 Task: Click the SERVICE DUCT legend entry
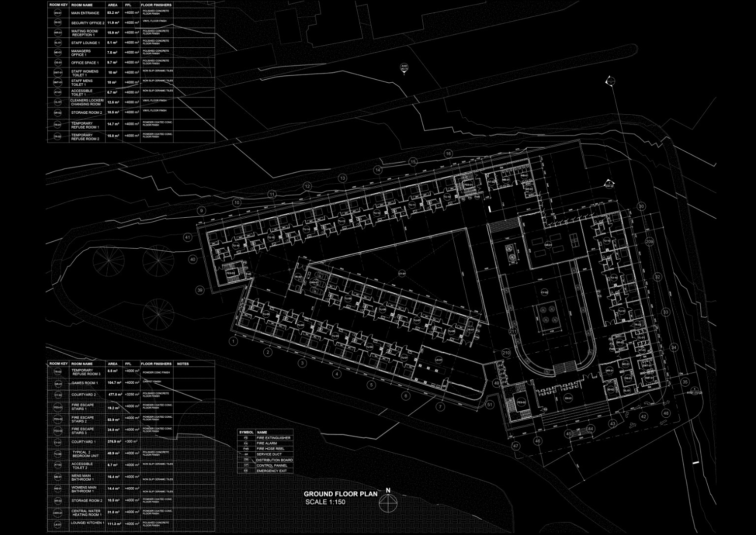pos(269,454)
